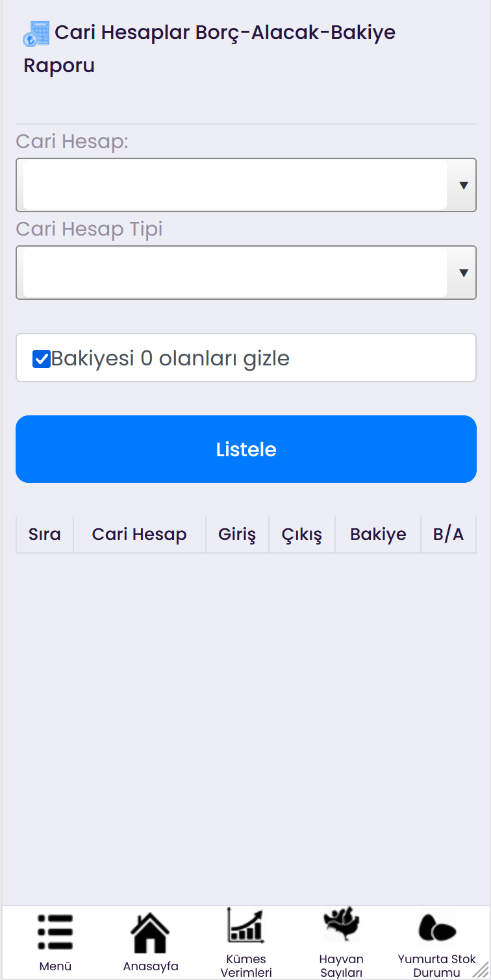Viewport: 491px width, 980px height.
Task: Go to Anasayfa house icon
Action: point(150,933)
